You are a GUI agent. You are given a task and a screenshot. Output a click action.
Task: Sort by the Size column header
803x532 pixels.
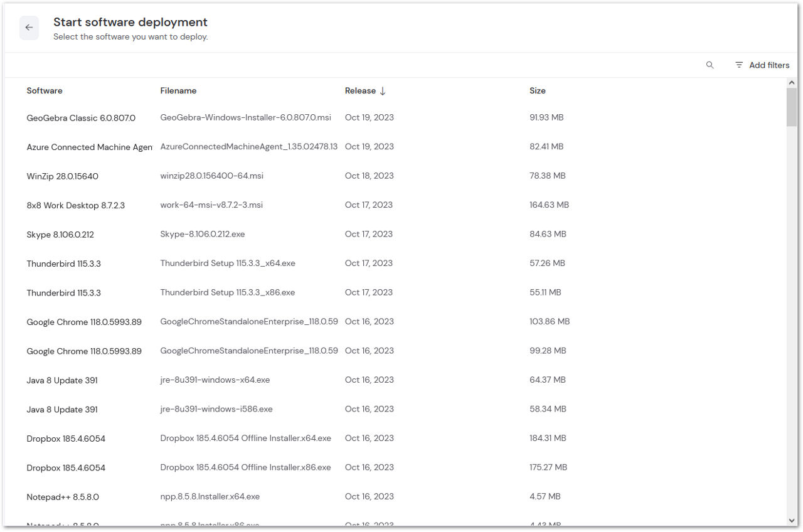538,91
